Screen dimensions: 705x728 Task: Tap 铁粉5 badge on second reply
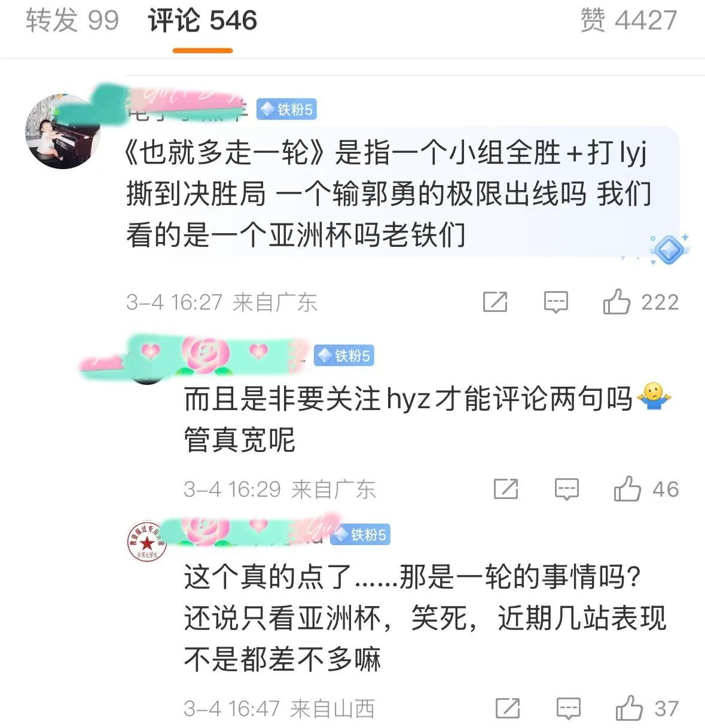point(344,356)
